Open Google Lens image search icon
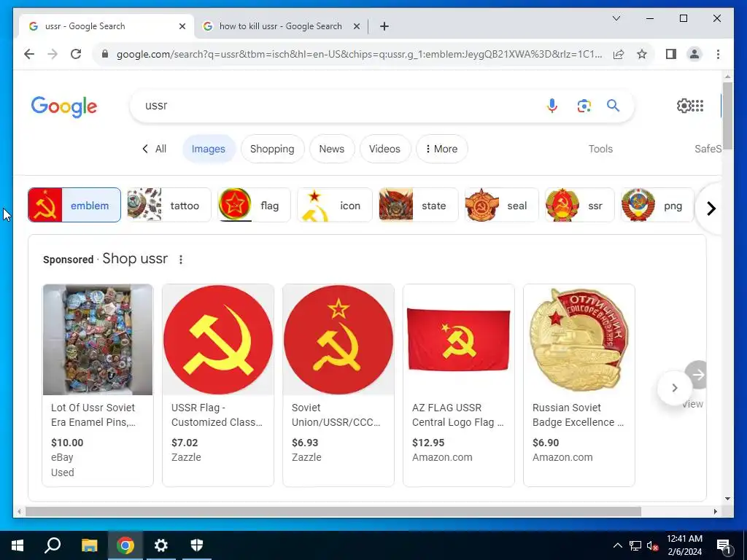 click(x=584, y=106)
